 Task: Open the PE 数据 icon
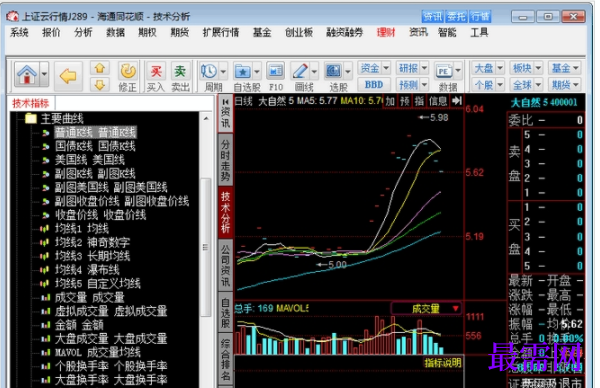[x=444, y=71]
